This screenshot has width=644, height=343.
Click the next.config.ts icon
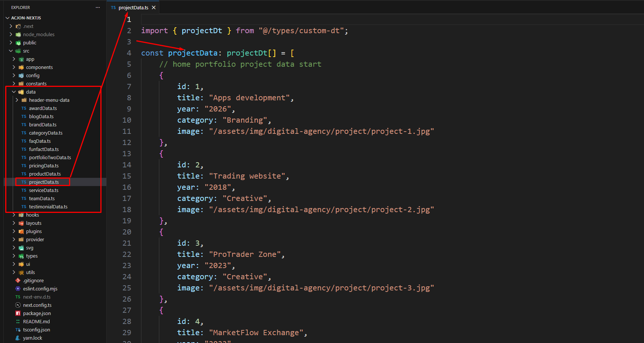18,305
